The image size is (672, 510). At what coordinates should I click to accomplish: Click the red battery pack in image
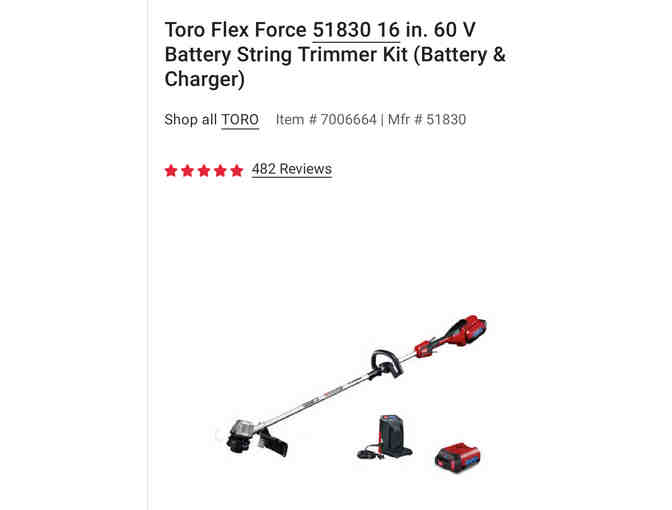click(x=458, y=458)
